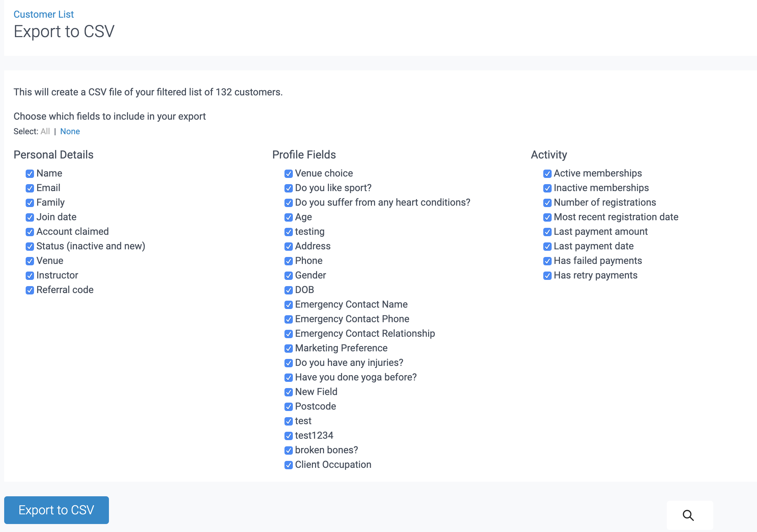757x532 pixels.
Task: Disable the Marketing Preference checkbox
Action: (288, 348)
